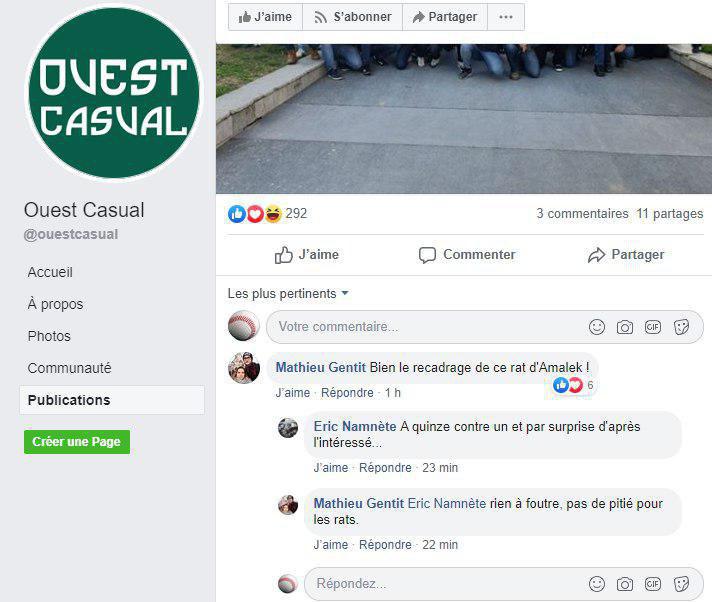
Task: Like the post with J'aime below reactions
Action: pos(307,255)
